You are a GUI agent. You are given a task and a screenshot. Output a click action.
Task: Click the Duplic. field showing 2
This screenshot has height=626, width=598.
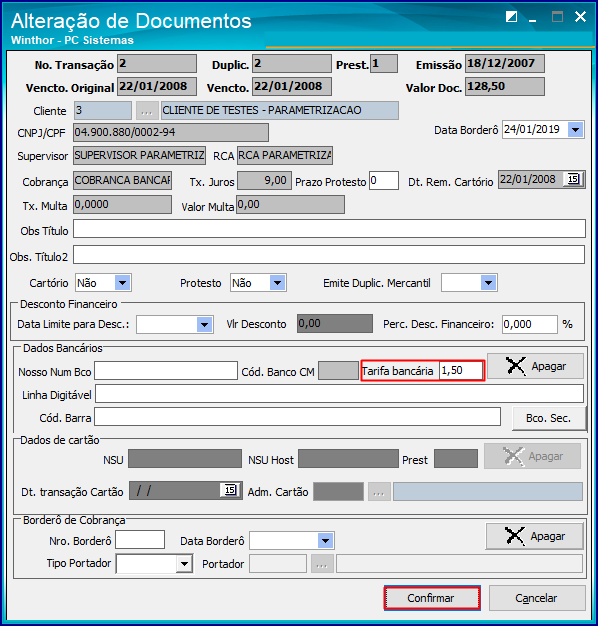click(292, 64)
